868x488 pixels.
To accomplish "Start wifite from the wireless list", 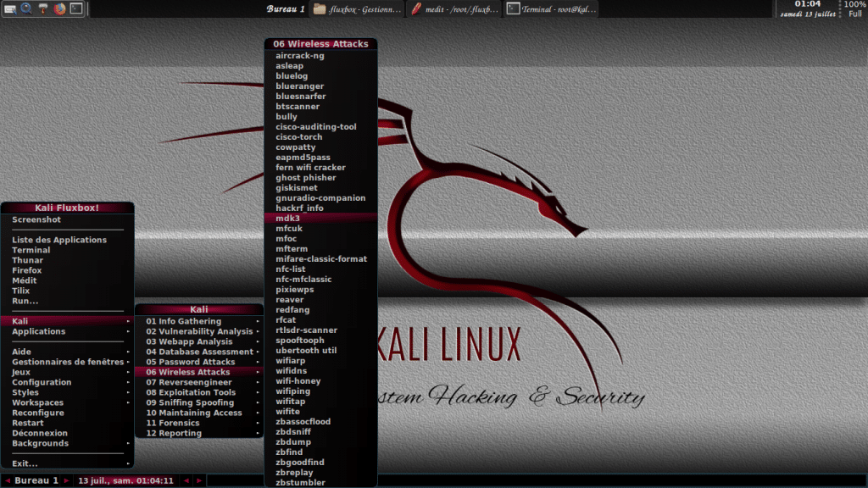I will coord(321,412).
